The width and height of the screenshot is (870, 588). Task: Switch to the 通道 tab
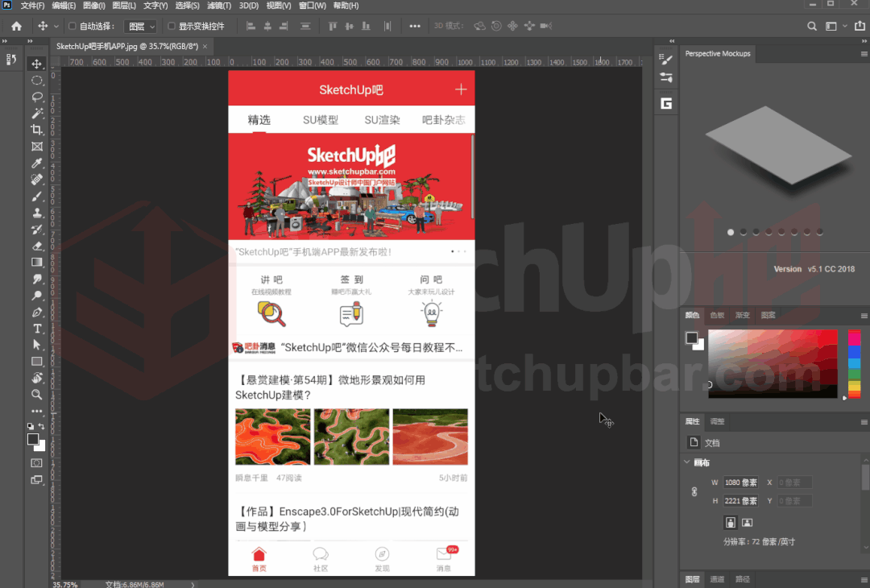tap(718, 579)
